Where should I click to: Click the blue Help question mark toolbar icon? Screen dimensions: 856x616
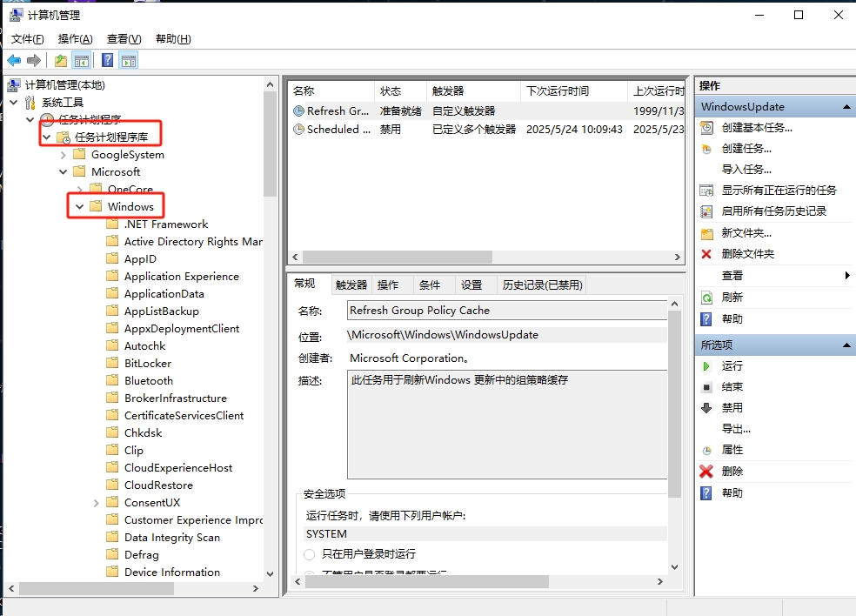pos(107,61)
